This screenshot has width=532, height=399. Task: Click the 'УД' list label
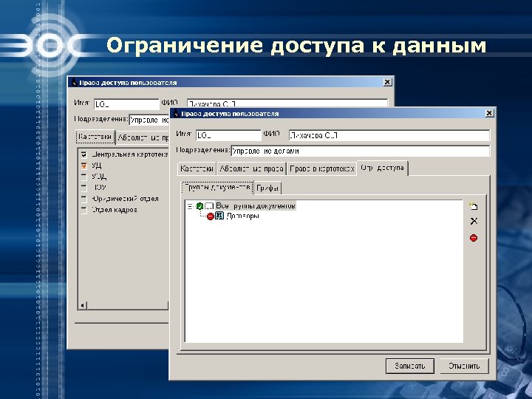tap(96, 166)
